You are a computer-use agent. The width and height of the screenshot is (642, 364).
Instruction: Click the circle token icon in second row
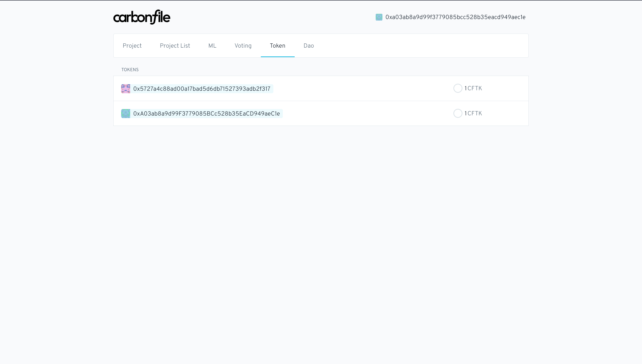pos(458,113)
